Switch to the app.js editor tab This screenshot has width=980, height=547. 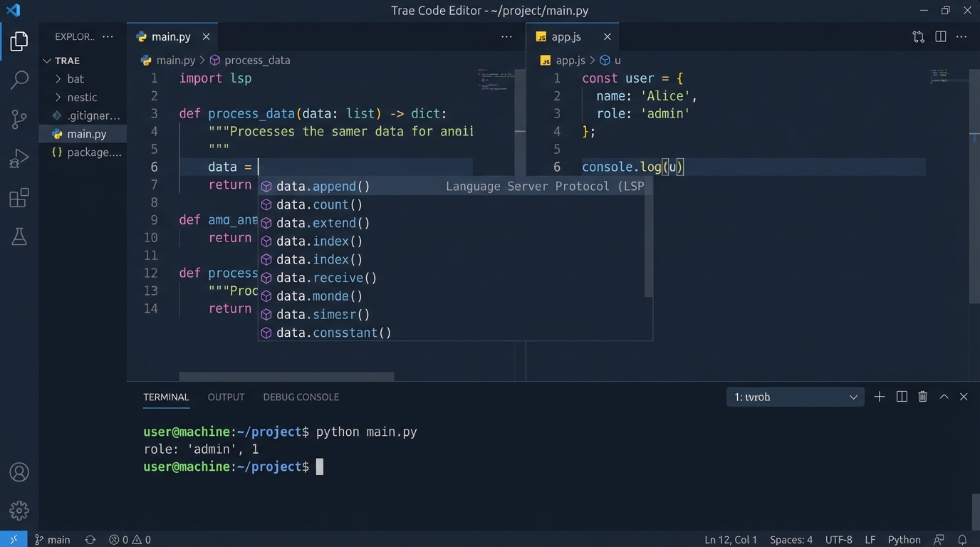point(565,36)
